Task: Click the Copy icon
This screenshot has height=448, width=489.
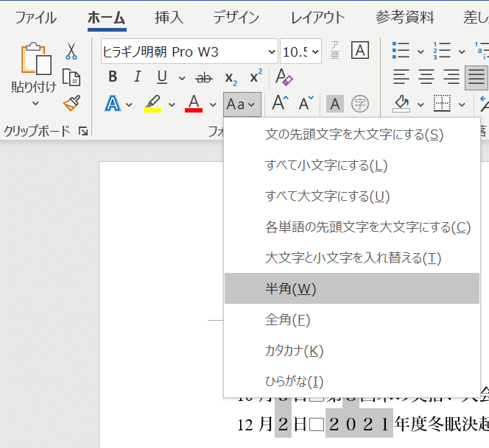Action: [71, 77]
